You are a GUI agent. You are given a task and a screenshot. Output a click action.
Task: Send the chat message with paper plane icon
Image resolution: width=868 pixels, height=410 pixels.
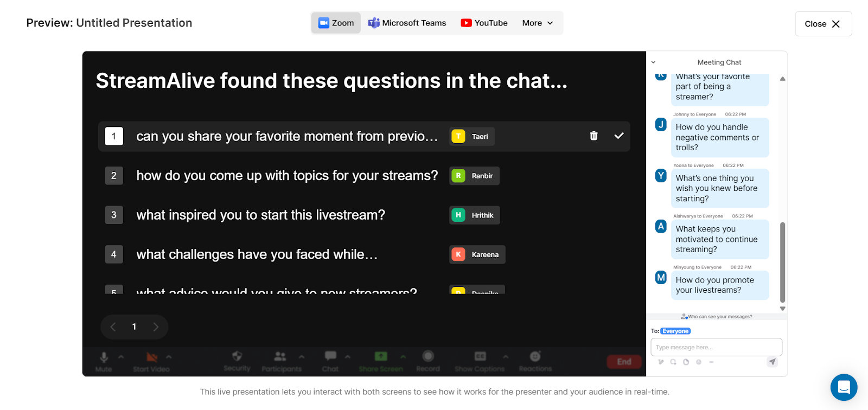[x=773, y=362]
